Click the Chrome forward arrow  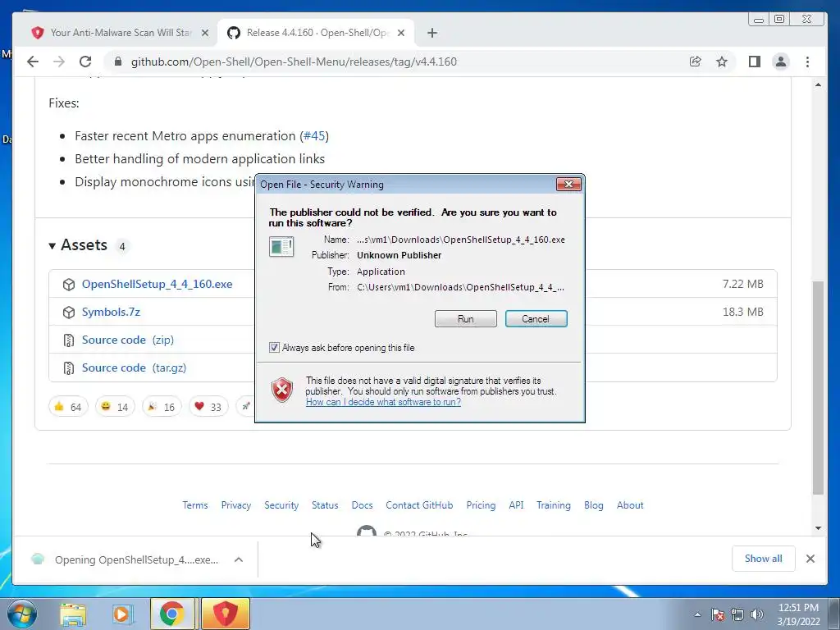(59, 62)
